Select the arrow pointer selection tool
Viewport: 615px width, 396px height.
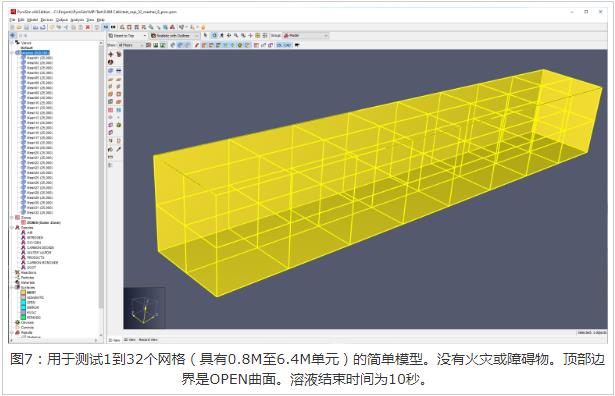tap(206, 36)
